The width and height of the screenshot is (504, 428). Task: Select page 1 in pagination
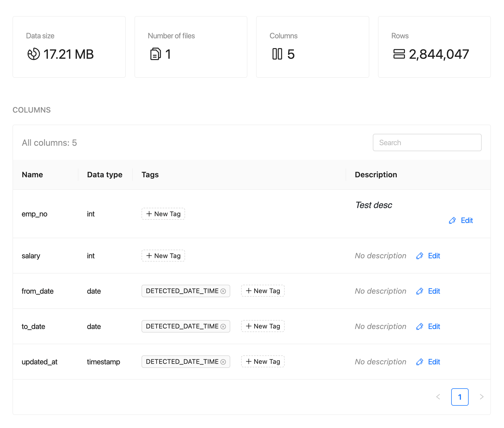pyautogui.click(x=460, y=397)
